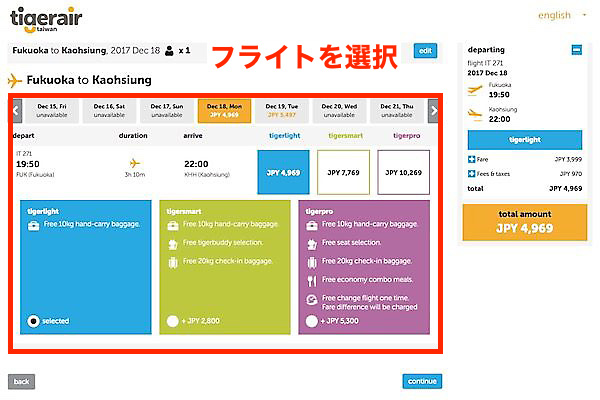Click tigerlight hand-carry baggage icon
This screenshot has height=400, width=600.
click(x=34, y=225)
